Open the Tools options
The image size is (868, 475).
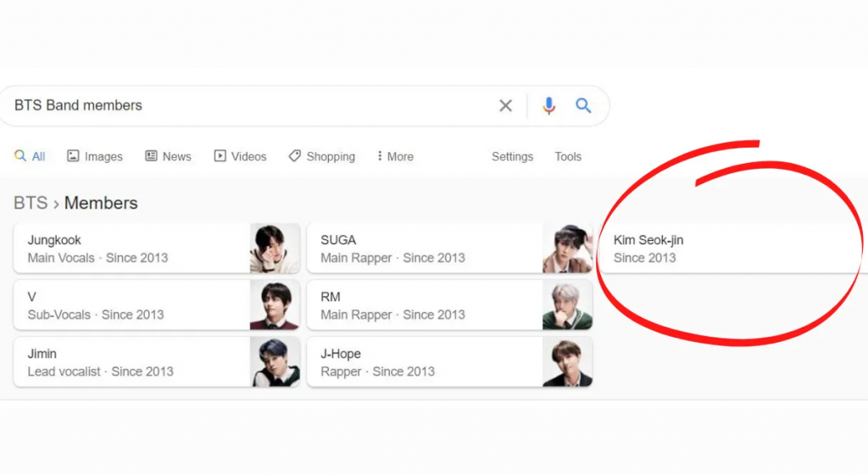568,157
